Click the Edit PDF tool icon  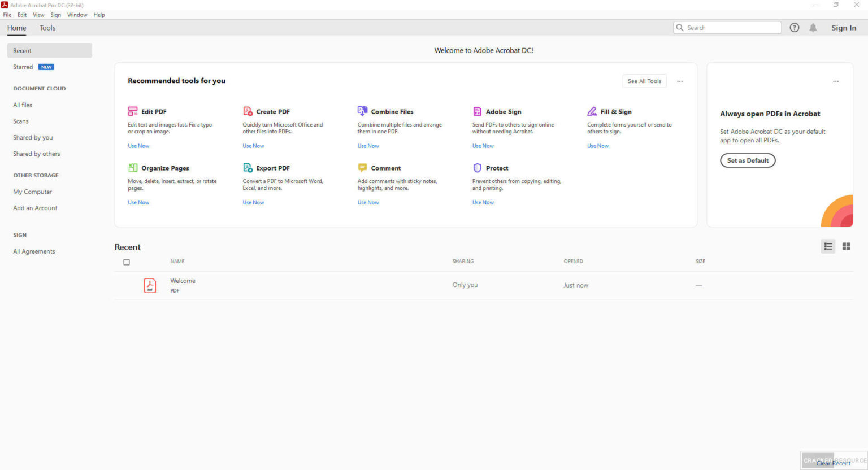[x=133, y=111]
